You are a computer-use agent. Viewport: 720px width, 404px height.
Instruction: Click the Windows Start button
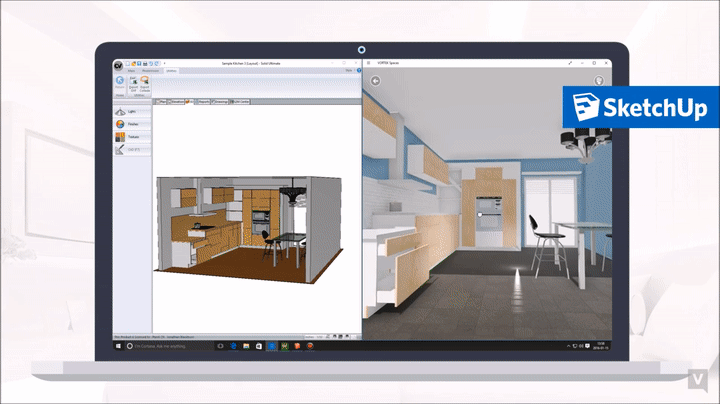(117, 345)
